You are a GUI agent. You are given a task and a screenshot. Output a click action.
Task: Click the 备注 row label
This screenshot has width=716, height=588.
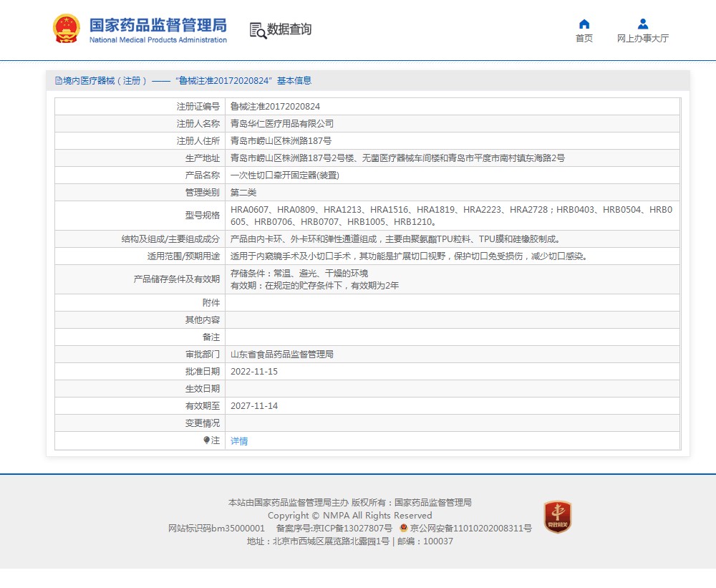(x=211, y=337)
